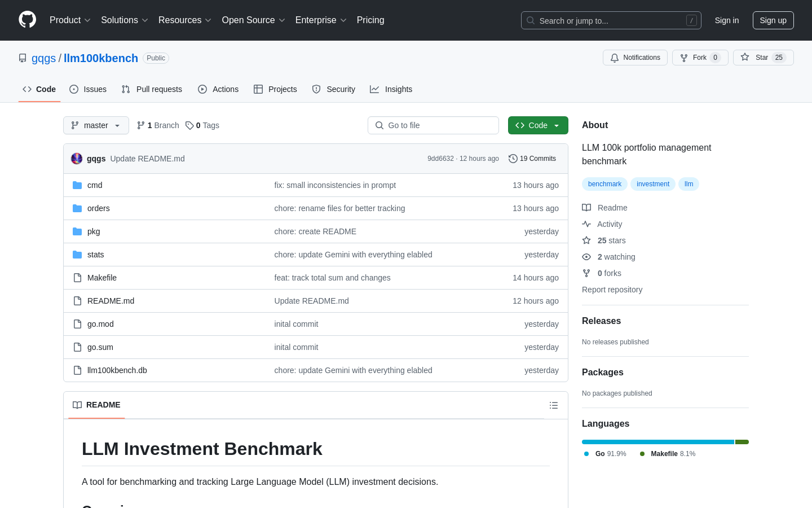This screenshot has height=508, width=812.
Task: Click the Pricing link
Action: (x=370, y=20)
